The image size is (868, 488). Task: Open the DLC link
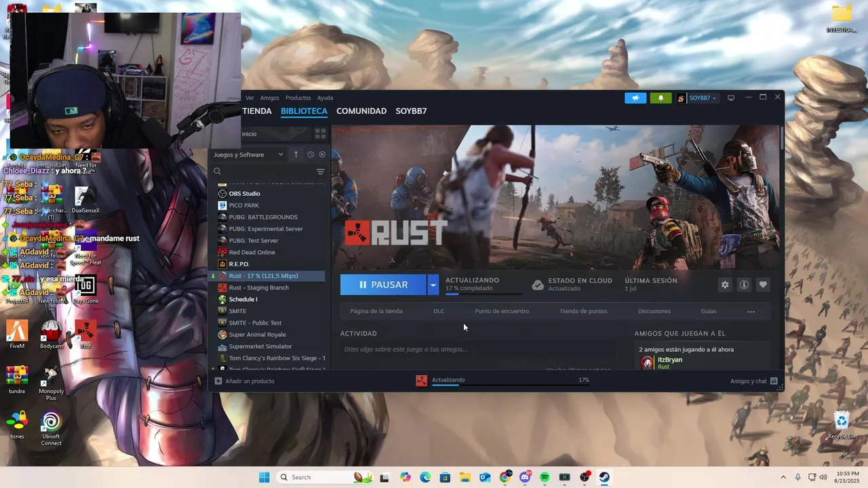(x=439, y=311)
